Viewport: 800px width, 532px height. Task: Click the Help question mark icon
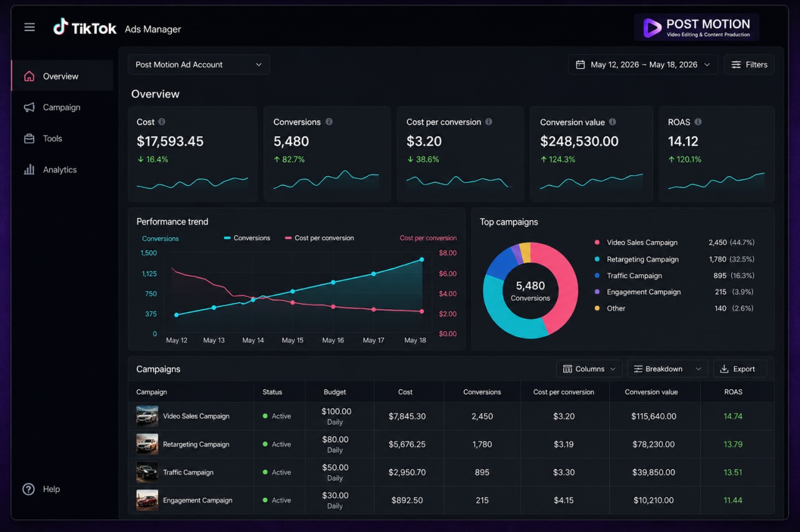29,489
